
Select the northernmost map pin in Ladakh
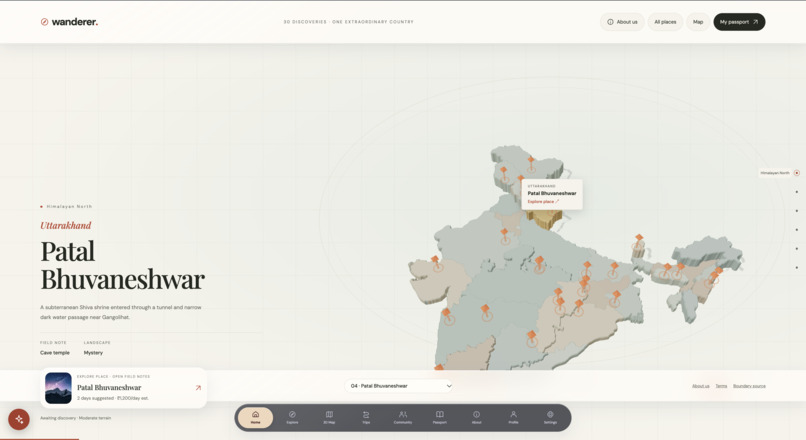531,163
